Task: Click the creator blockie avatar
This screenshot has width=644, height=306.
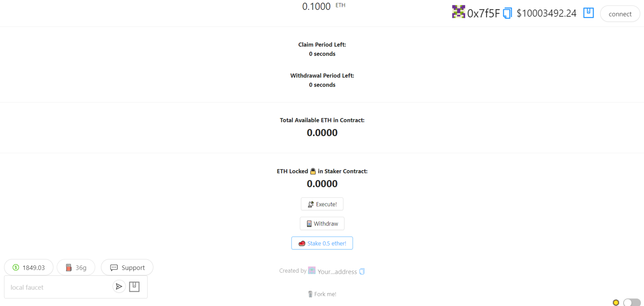Action: point(312,270)
